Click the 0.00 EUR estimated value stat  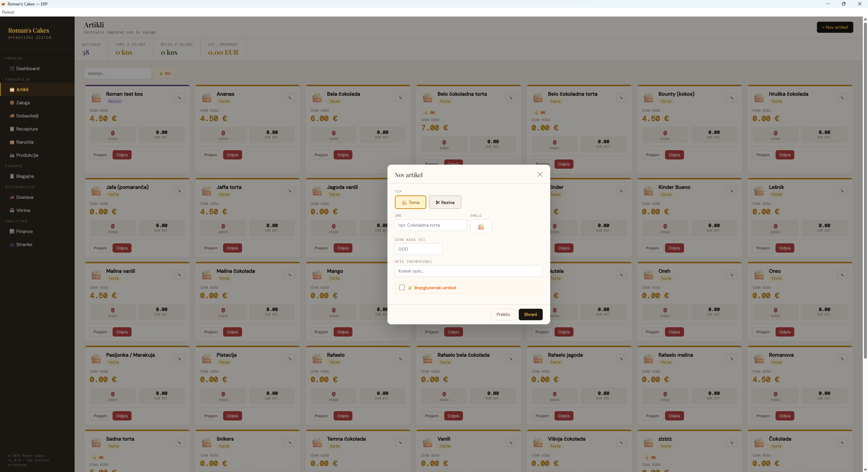(x=223, y=52)
